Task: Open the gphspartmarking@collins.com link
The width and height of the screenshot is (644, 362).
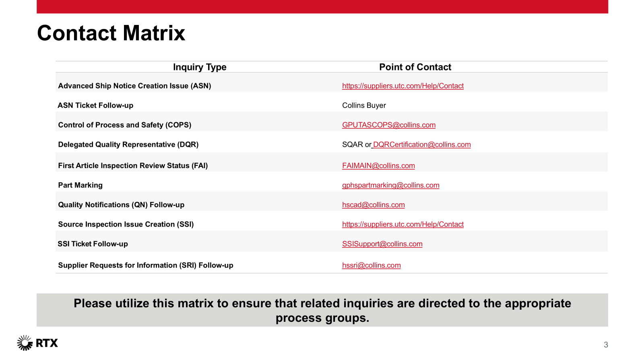Action: 390,185
